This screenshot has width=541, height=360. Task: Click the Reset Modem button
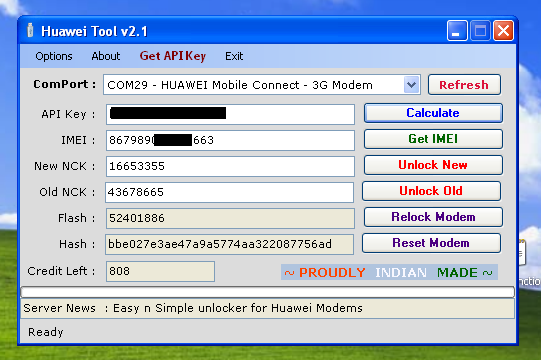431,243
